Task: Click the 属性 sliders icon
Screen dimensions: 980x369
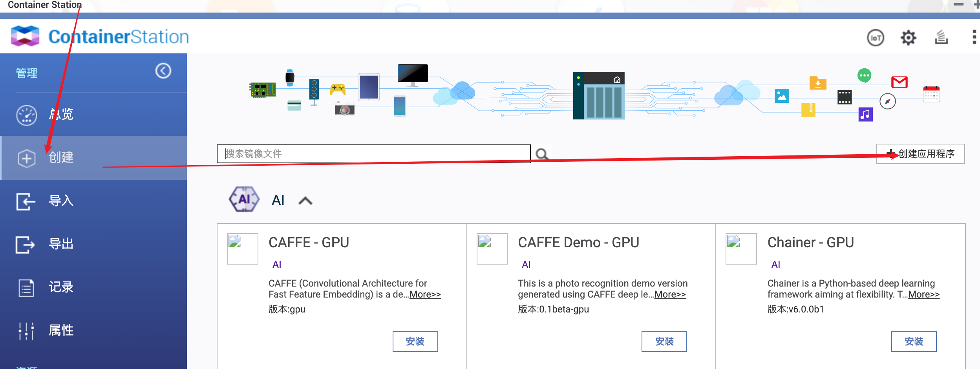Action: click(x=26, y=331)
